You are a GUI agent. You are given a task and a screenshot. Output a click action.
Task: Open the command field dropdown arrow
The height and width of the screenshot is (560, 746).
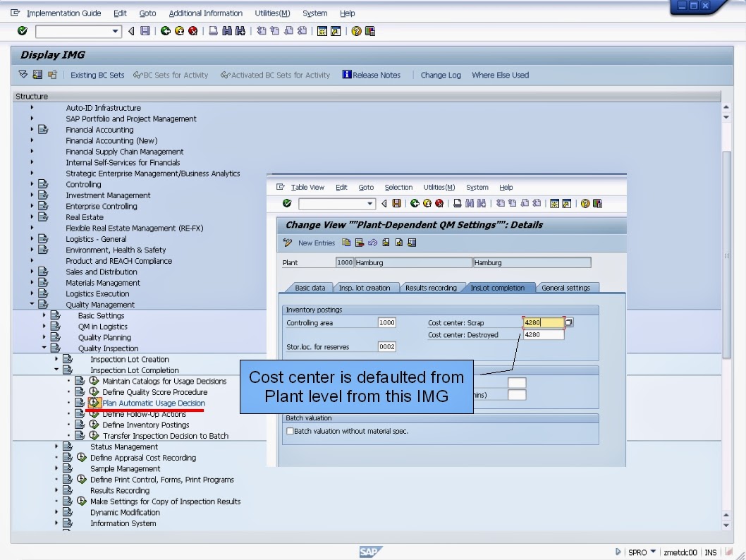tap(115, 30)
